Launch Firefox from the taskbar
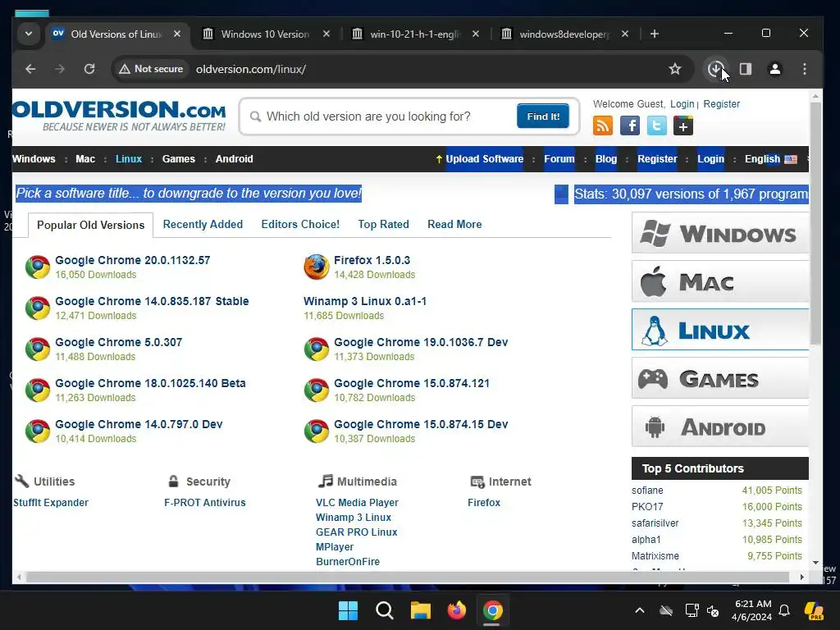Image resolution: width=840 pixels, height=630 pixels. 456,610
